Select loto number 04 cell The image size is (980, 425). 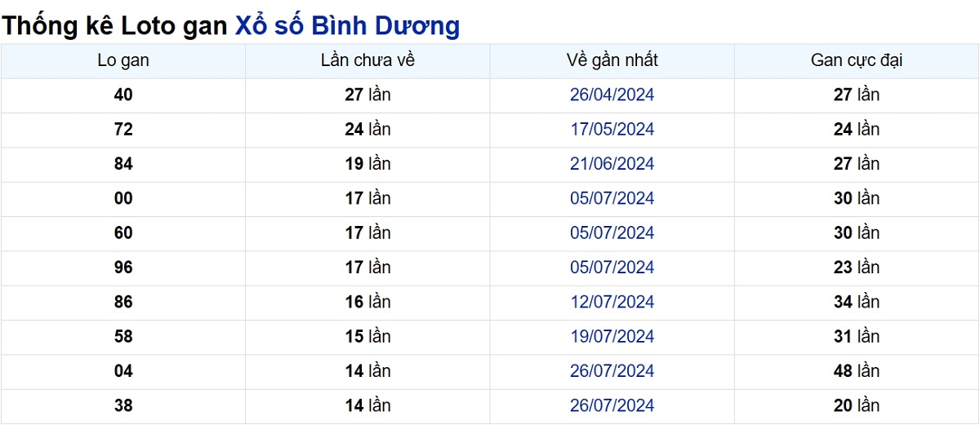123,371
